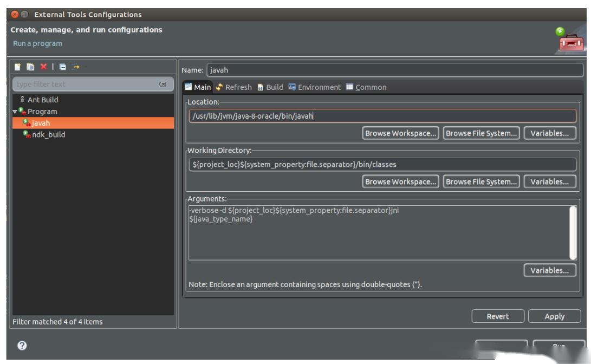Click Browse Workspace under Working Directory

401,182
